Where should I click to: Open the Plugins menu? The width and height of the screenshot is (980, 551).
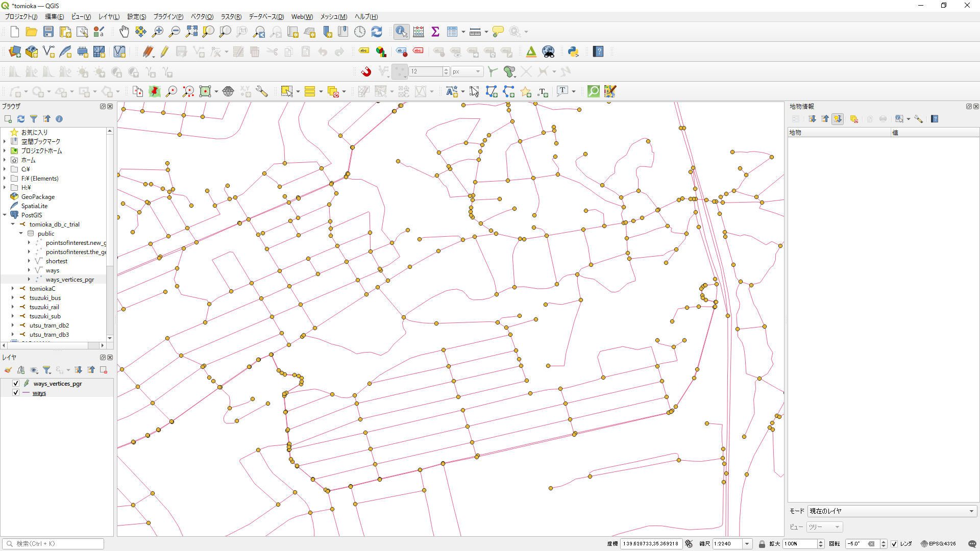point(168,17)
